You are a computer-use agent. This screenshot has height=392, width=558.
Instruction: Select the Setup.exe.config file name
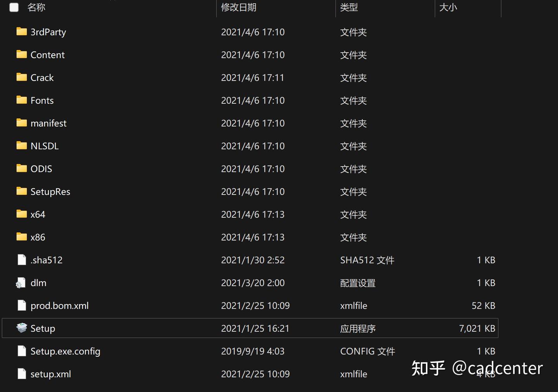(65, 351)
